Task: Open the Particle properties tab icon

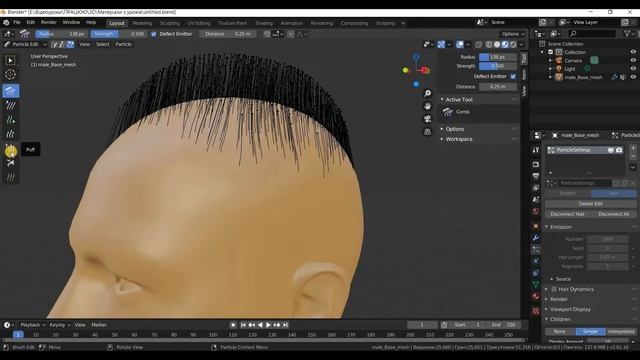Action: pos(536,249)
